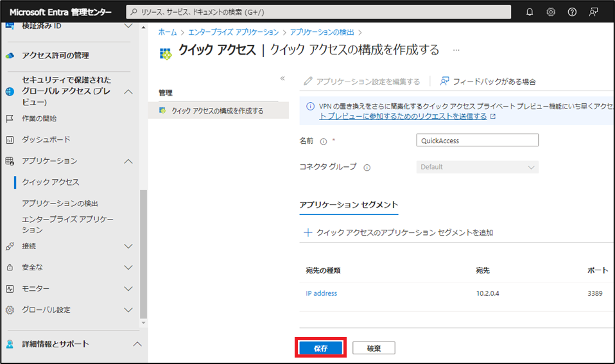
Task: Click the info icon next to 名前
Action: 323,142
